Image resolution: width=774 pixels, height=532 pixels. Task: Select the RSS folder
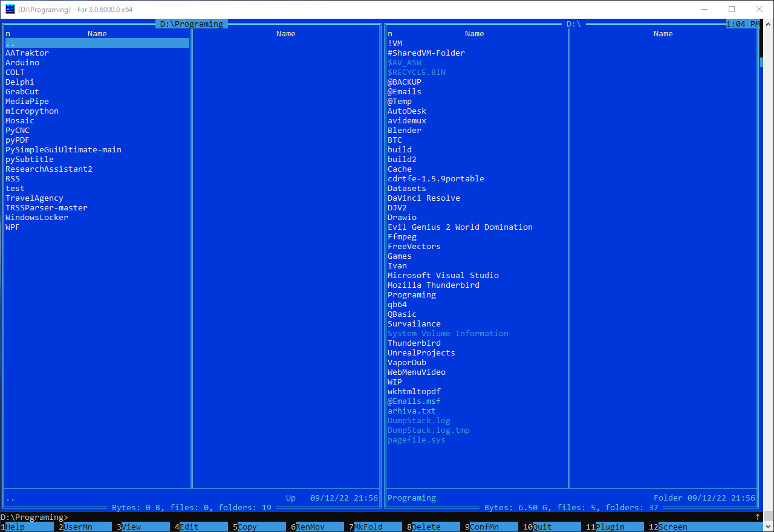[13, 178]
